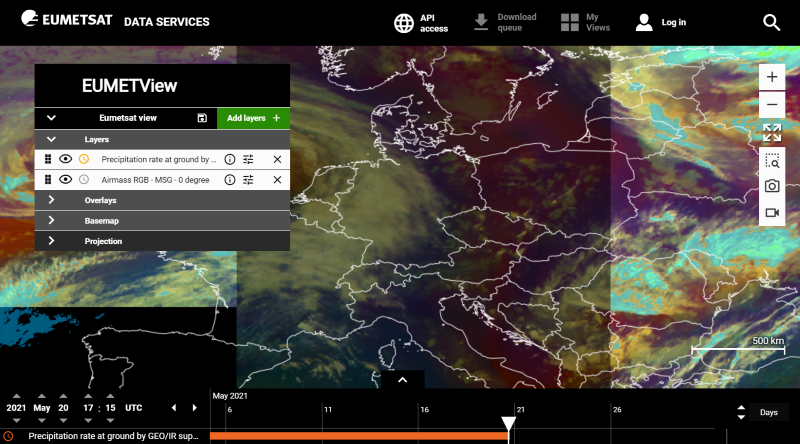Expand the Projection section
The height and width of the screenshot is (444, 800).
pos(51,241)
